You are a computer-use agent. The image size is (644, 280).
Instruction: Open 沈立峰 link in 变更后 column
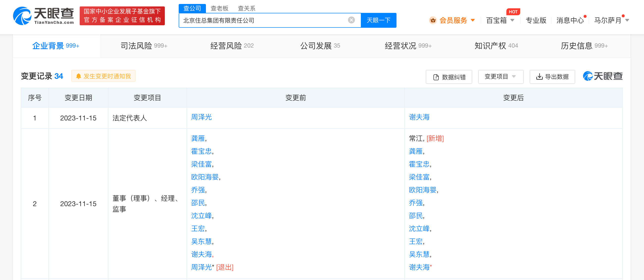pos(419,228)
